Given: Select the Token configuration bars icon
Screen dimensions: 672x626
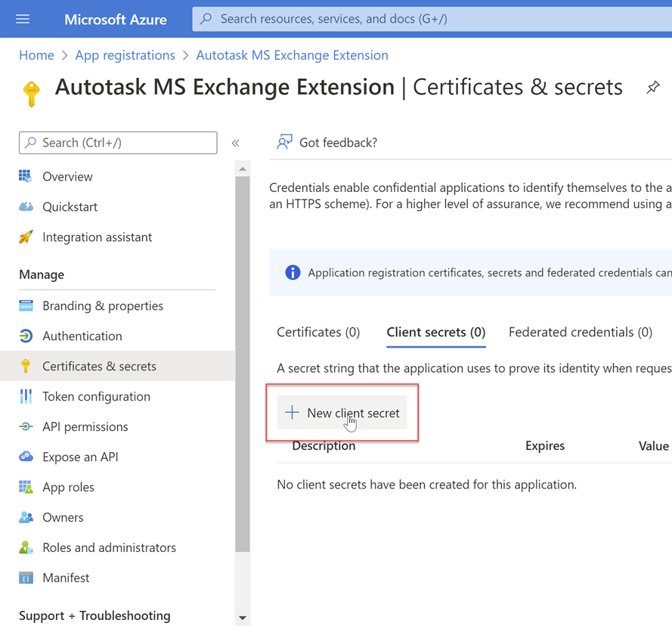Looking at the screenshot, I should click(x=26, y=396).
